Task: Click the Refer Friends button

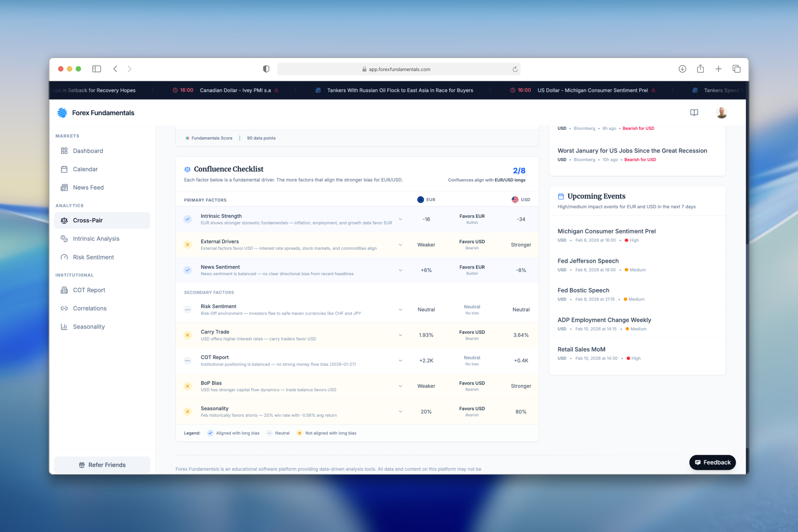Action: click(102, 465)
